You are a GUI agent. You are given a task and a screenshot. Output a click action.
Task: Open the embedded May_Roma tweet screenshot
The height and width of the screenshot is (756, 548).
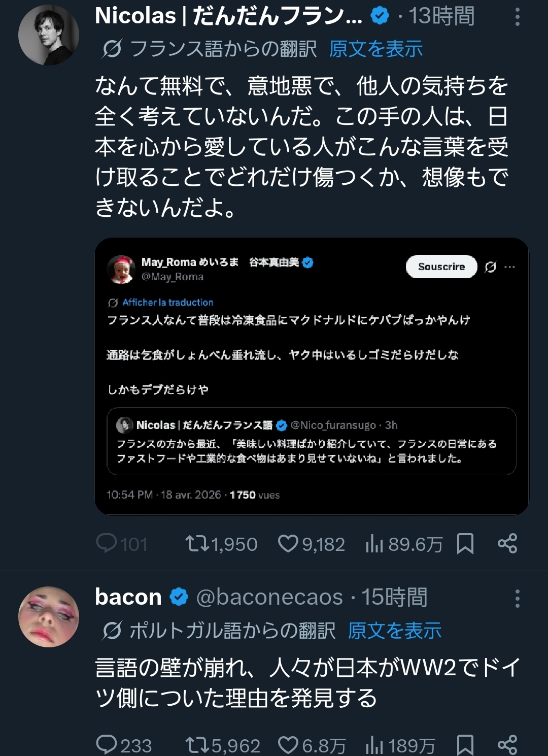click(x=312, y=376)
